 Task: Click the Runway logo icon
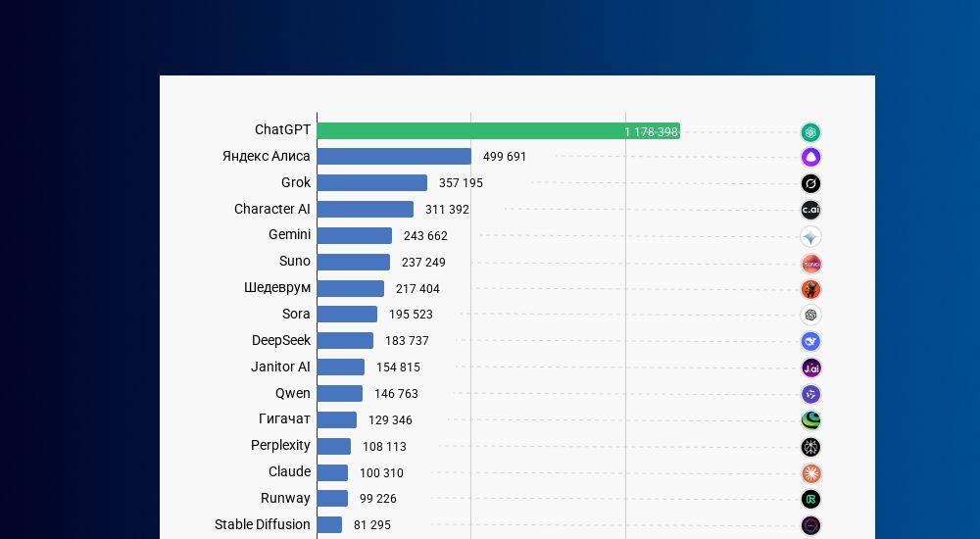pos(810,499)
